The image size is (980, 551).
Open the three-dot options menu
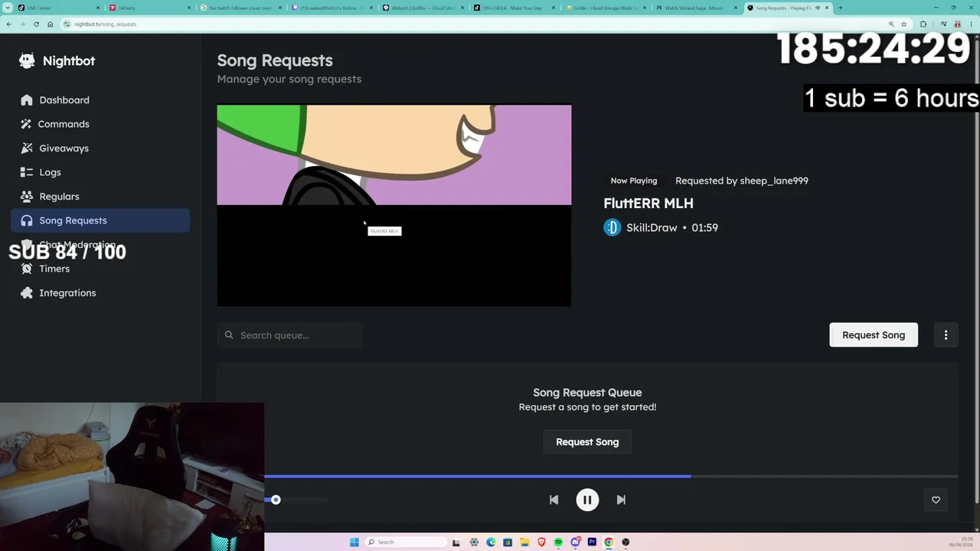click(946, 335)
